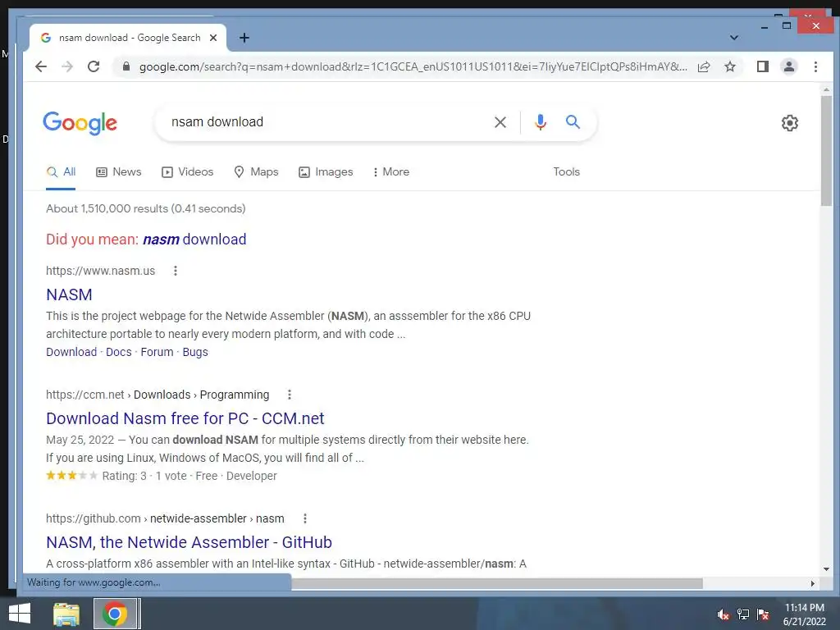The width and height of the screenshot is (840, 630).
Task: Reload the current page
Action: (94, 66)
